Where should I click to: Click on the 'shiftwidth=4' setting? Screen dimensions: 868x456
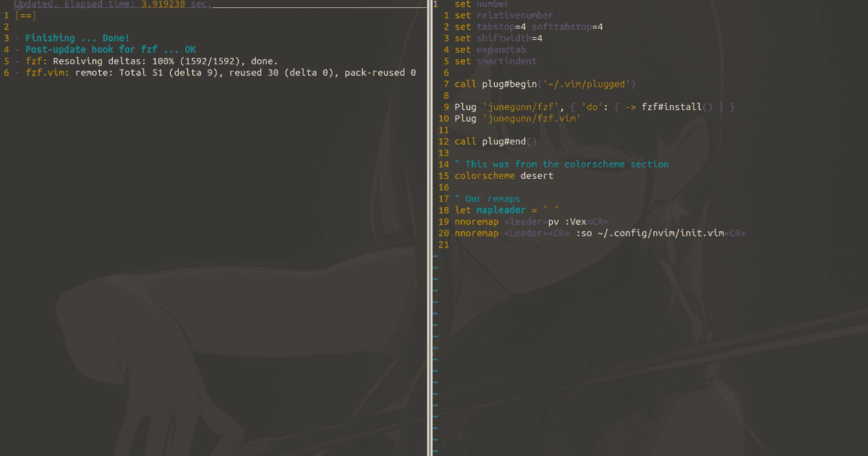(x=509, y=38)
